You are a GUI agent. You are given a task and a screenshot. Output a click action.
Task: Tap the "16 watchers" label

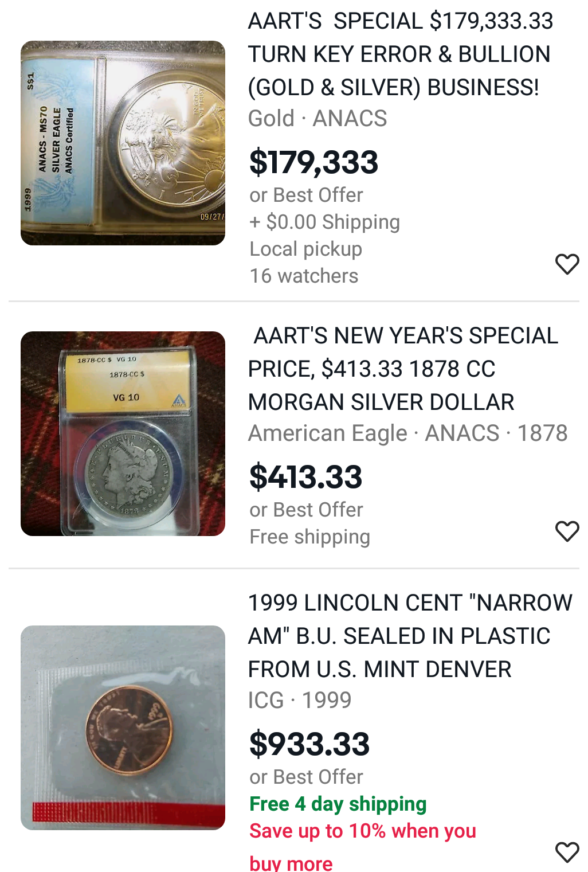click(x=304, y=276)
